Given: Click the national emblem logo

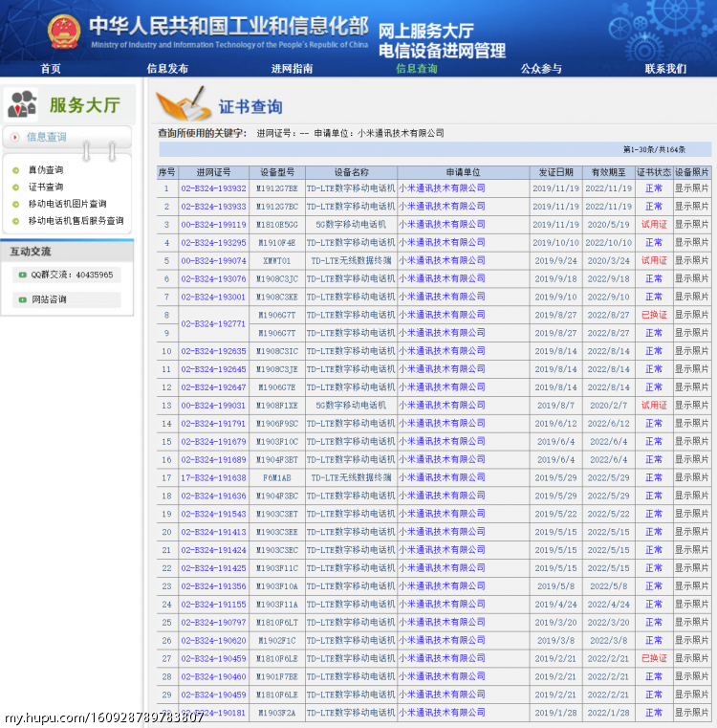Looking at the screenshot, I should point(64,32).
